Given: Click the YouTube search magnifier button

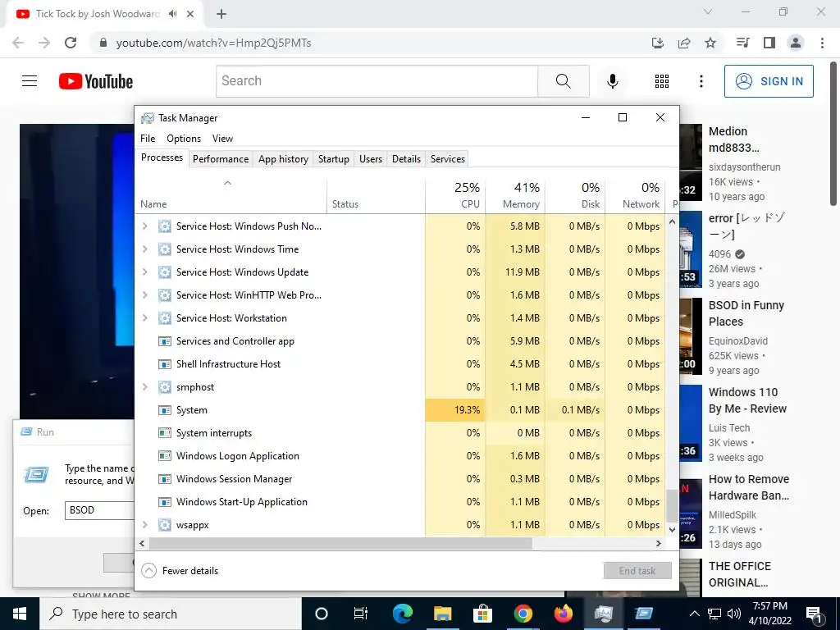Looking at the screenshot, I should pyautogui.click(x=563, y=81).
